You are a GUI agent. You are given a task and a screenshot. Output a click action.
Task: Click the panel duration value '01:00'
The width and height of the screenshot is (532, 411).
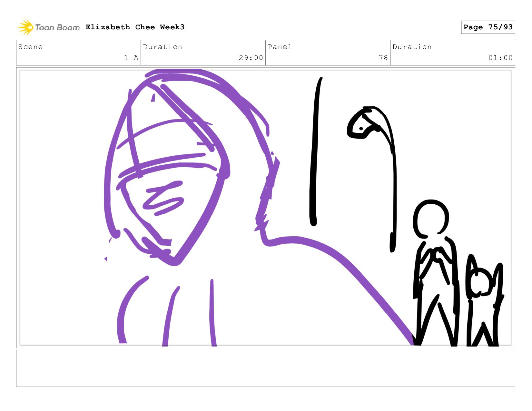pyautogui.click(x=500, y=58)
